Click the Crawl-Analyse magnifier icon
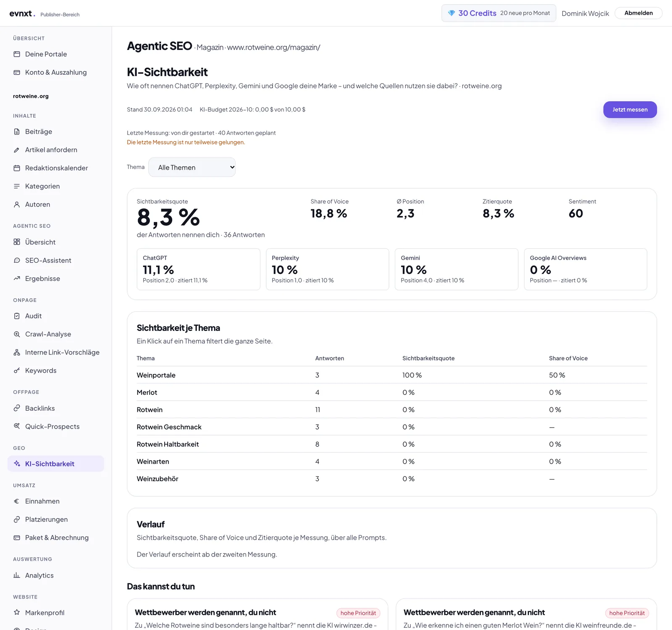The width and height of the screenshot is (672, 630). (x=17, y=334)
